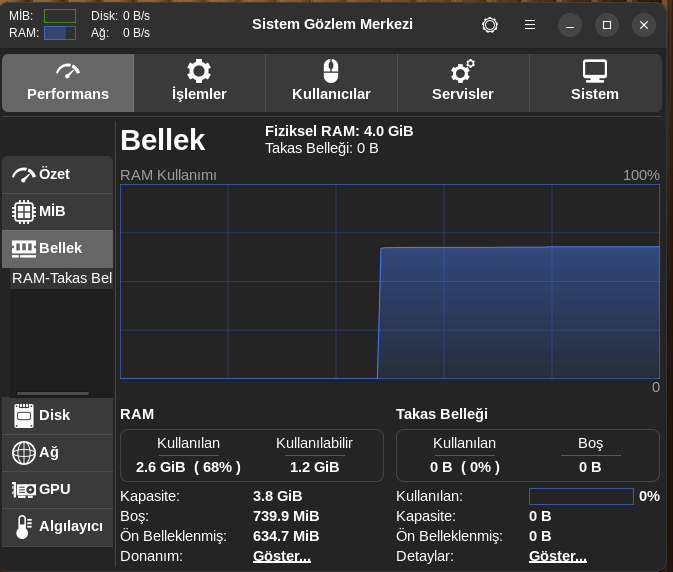
Task: Click the Göster link next to Donanım
Action: (280, 556)
